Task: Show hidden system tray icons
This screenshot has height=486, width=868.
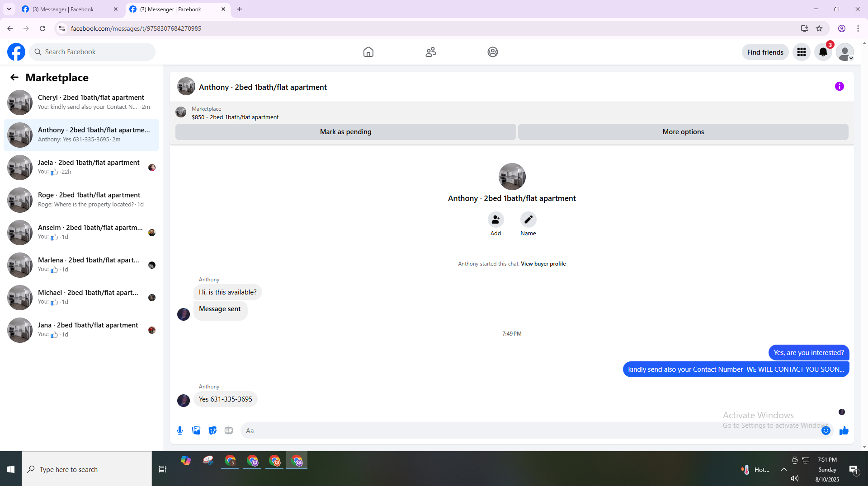Action: [x=784, y=469]
